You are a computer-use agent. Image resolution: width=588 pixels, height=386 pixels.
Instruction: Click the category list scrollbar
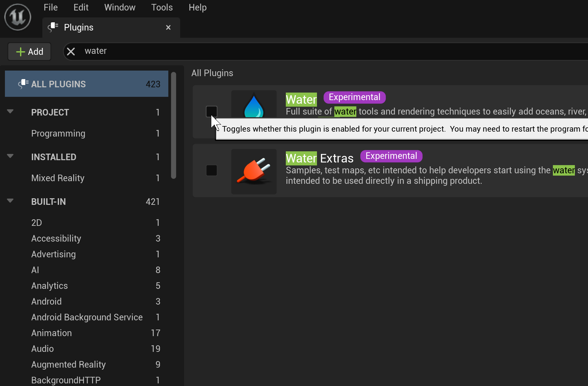(174, 125)
